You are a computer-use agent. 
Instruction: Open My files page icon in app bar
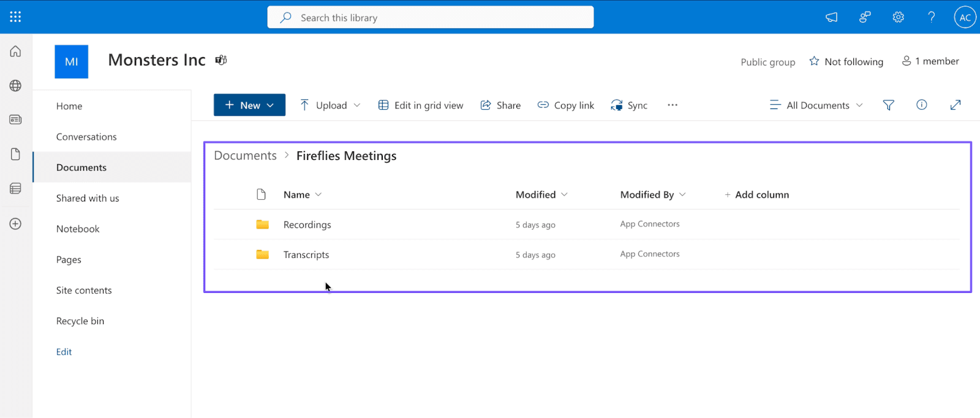(15, 154)
